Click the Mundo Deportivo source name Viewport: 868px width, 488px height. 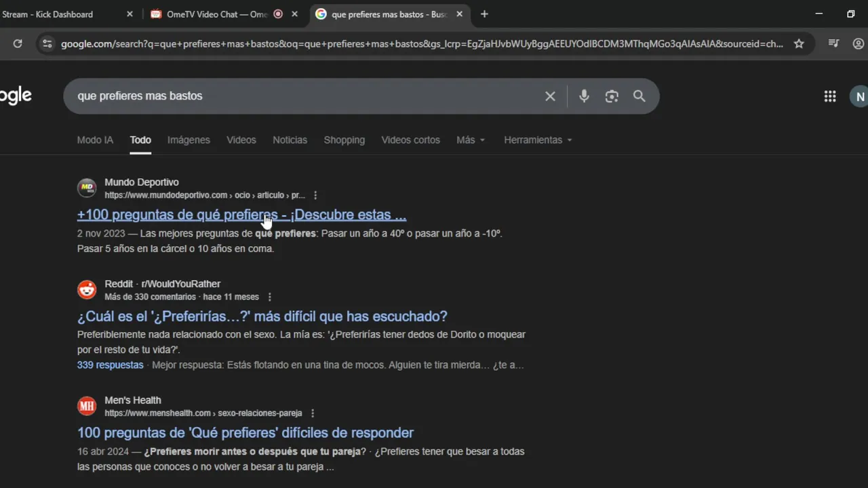pyautogui.click(x=142, y=182)
